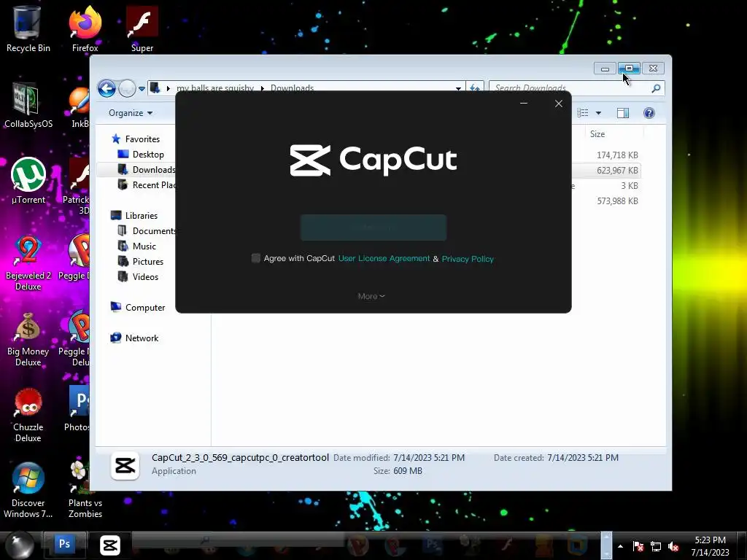Close the CapCut installer window
The width and height of the screenshot is (747, 560).
(x=559, y=104)
